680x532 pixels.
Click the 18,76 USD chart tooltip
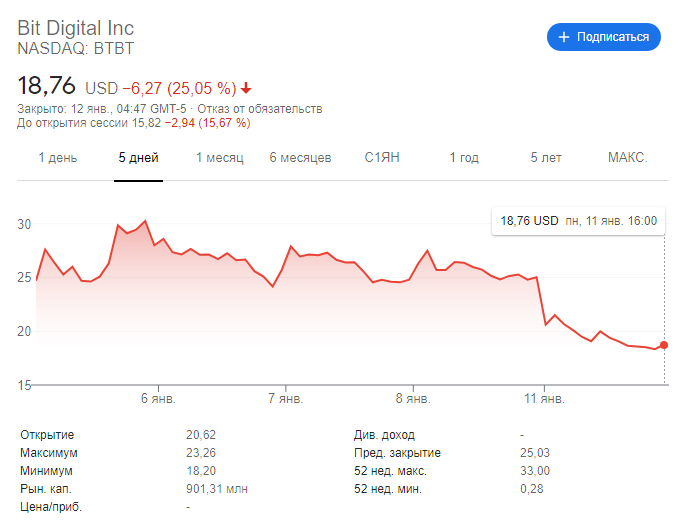(x=578, y=221)
